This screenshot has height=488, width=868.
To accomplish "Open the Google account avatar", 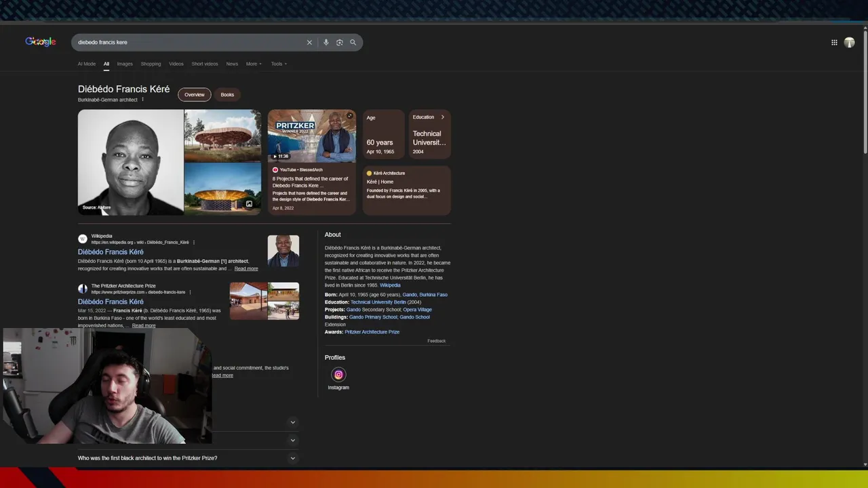I will click(x=849, y=42).
